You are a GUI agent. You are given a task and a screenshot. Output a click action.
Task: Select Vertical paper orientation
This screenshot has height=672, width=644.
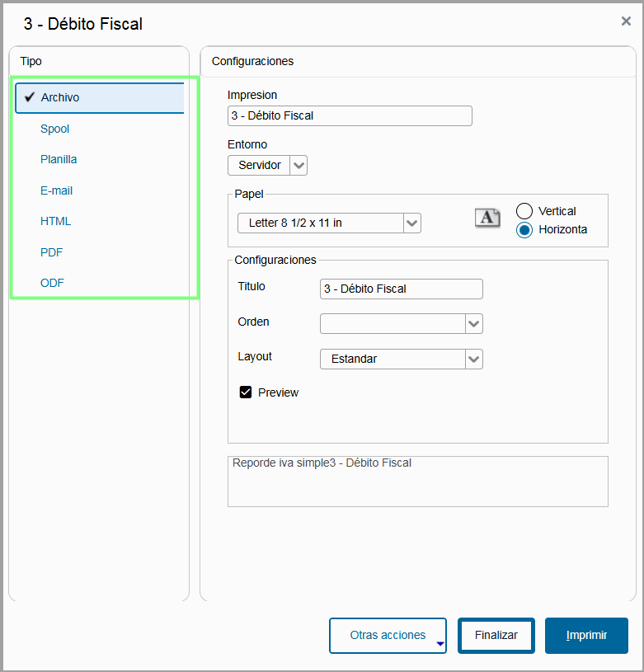pos(524,211)
